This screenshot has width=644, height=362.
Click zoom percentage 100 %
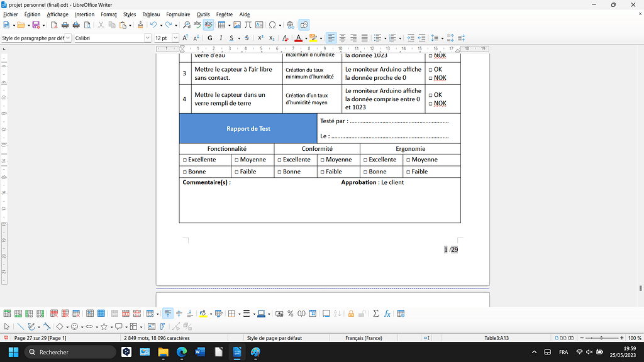634,338
